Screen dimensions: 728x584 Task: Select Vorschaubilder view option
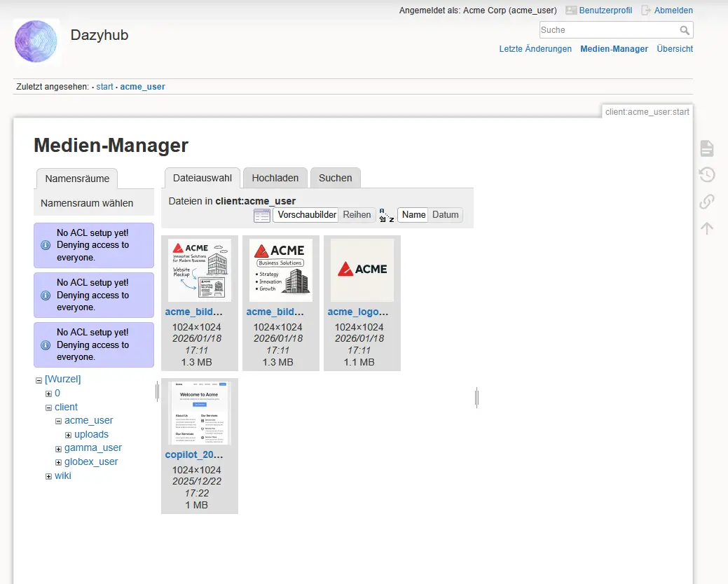(307, 215)
